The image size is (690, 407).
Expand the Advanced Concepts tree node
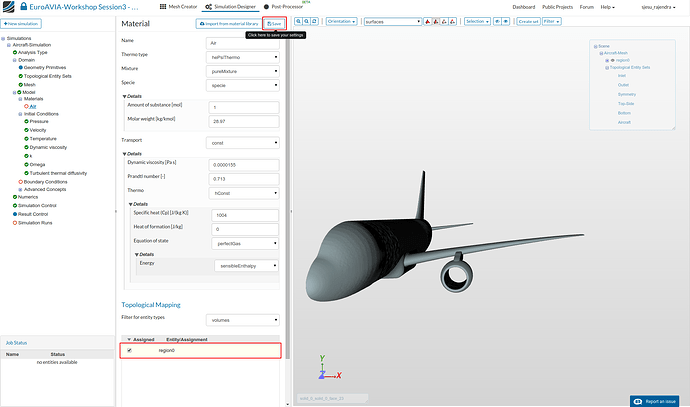tap(20, 190)
